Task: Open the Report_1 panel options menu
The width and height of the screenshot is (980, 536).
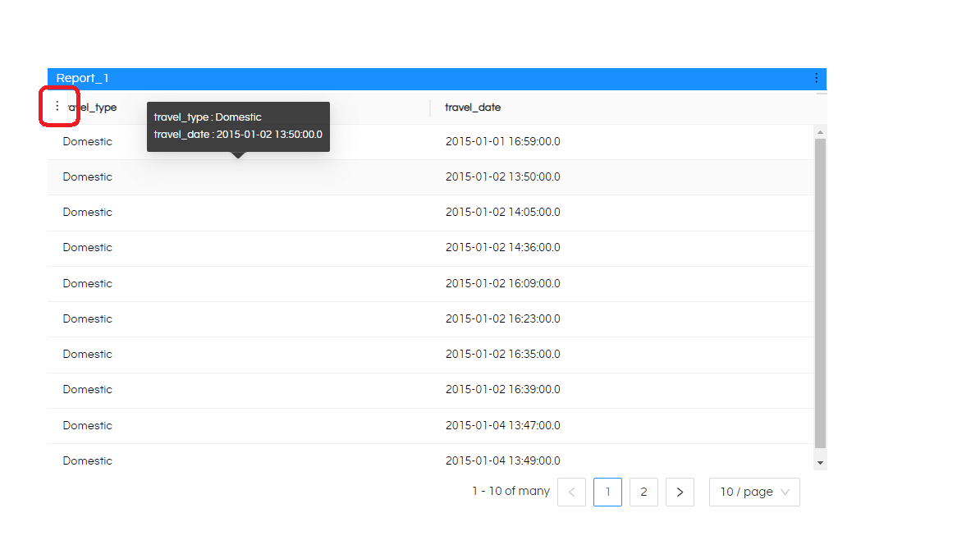Action: click(816, 78)
